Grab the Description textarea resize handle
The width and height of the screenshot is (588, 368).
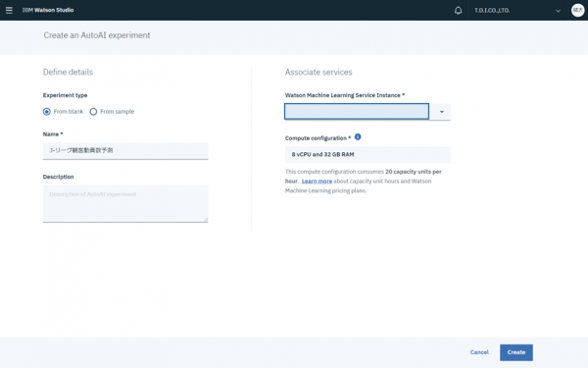point(206,219)
